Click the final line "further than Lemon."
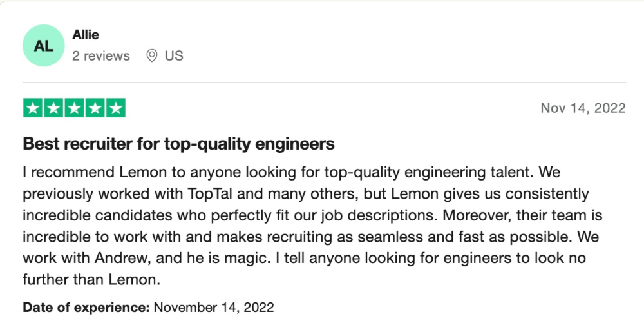This screenshot has width=644, height=323. (x=91, y=279)
